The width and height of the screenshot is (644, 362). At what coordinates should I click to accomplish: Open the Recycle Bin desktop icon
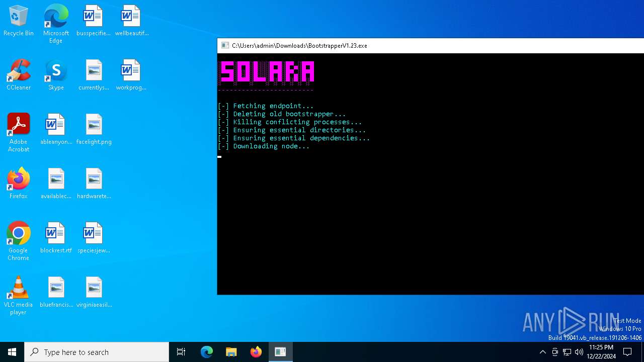coord(19,21)
